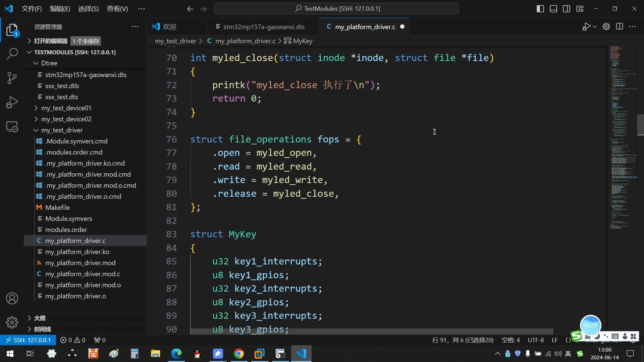Open Source Control view icon
The height and width of the screenshot is (362, 644).
pos(12,78)
